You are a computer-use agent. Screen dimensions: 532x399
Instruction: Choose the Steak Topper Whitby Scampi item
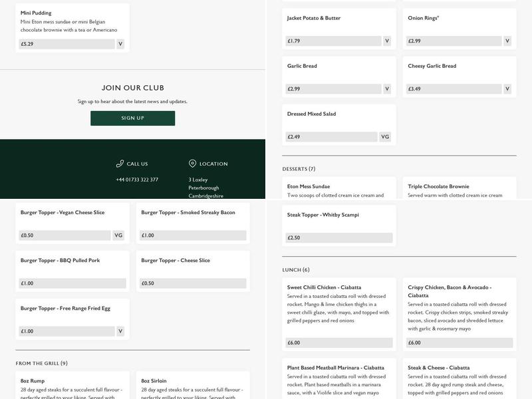click(x=338, y=225)
